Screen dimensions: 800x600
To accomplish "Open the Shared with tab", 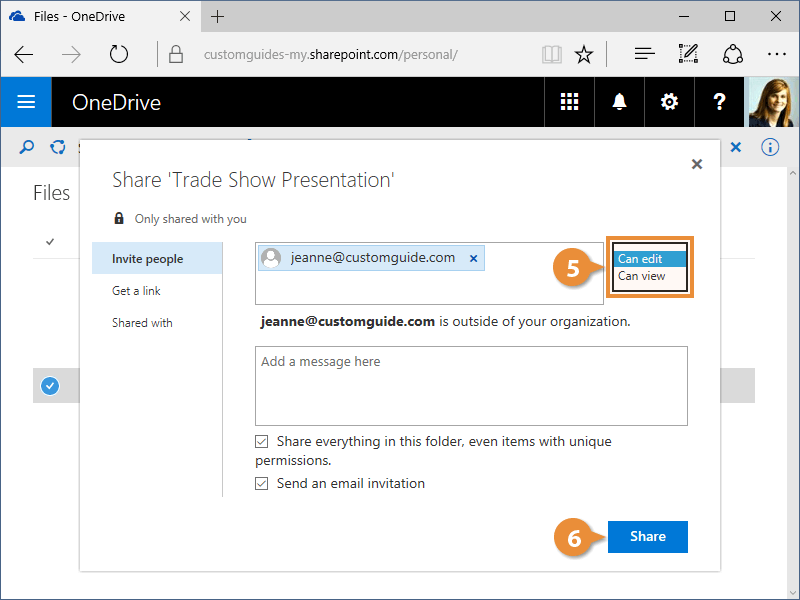I will [x=142, y=323].
